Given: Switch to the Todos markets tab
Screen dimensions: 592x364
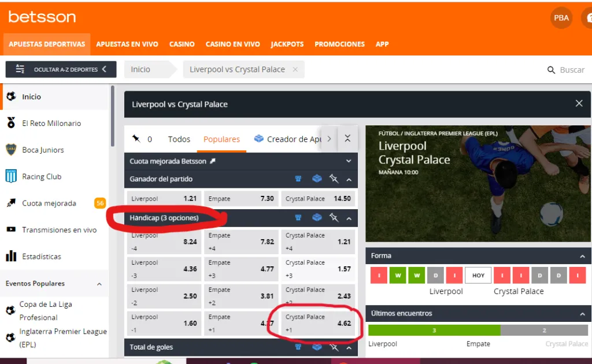Looking at the screenshot, I should click(179, 139).
